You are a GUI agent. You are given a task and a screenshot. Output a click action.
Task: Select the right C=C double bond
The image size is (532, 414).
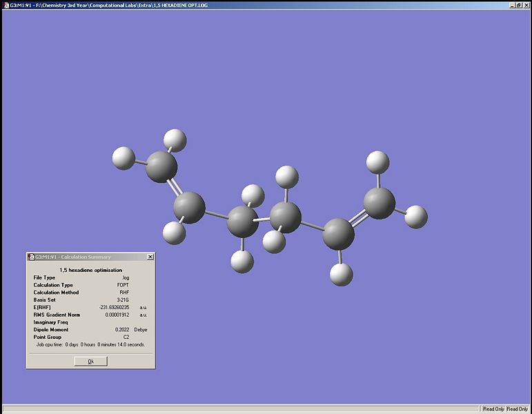[359, 217]
